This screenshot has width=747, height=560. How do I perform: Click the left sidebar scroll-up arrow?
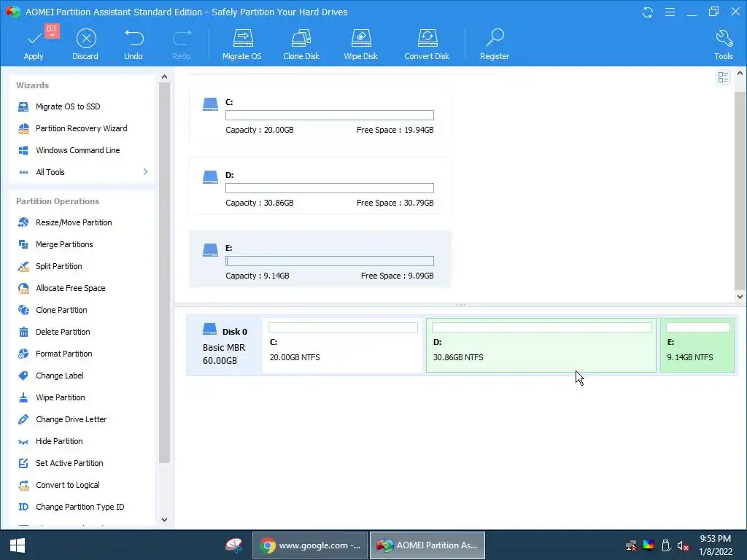[x=164, y=77]
